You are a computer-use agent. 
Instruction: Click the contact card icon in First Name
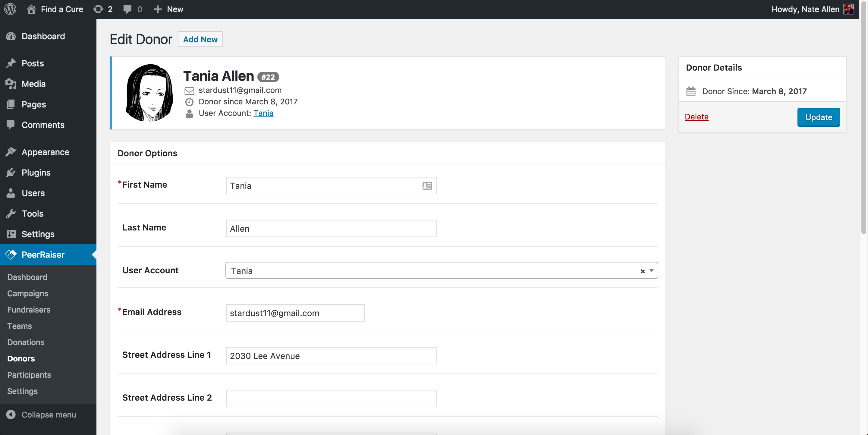click(427, 186)
